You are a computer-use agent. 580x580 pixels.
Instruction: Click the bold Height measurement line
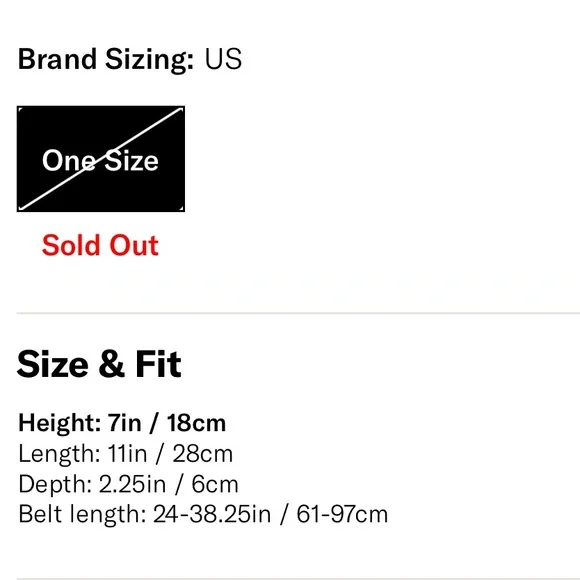pyautogui.click(x=122, y=423)
